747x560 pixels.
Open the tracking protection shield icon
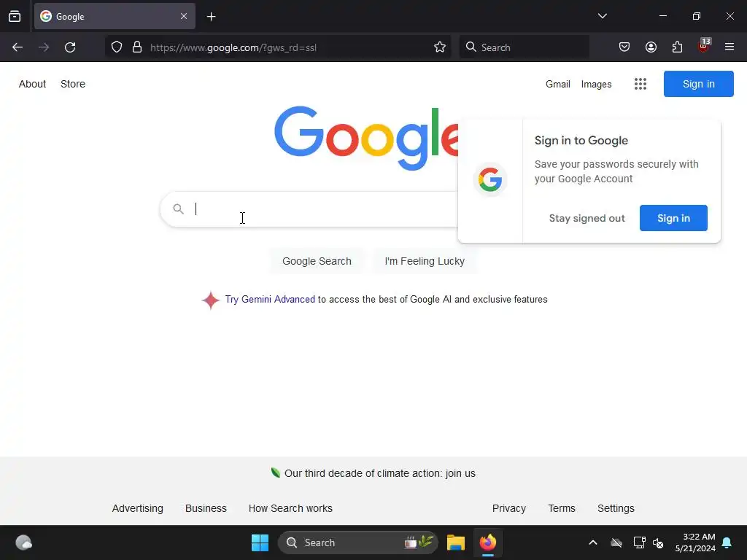117,47
